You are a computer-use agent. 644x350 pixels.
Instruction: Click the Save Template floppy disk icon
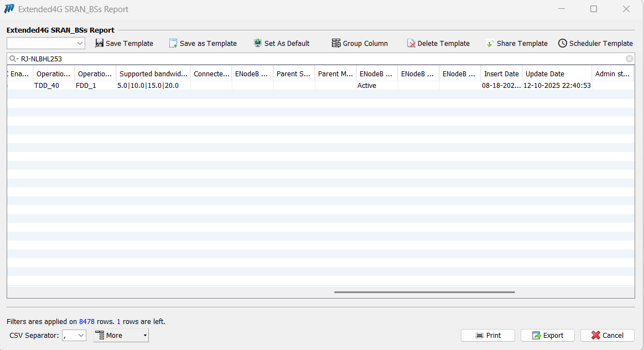point(100,43)
